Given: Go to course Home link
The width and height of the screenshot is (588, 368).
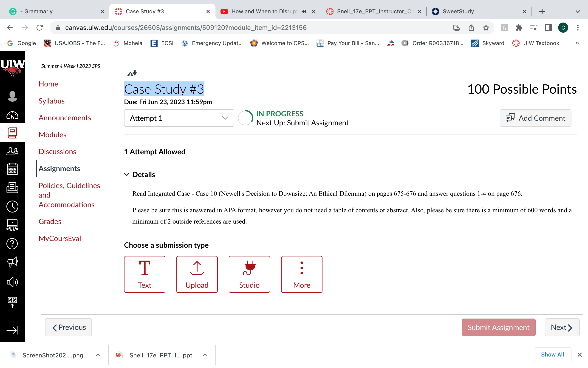Looking at the screenshot, I should tap(48, 84).
